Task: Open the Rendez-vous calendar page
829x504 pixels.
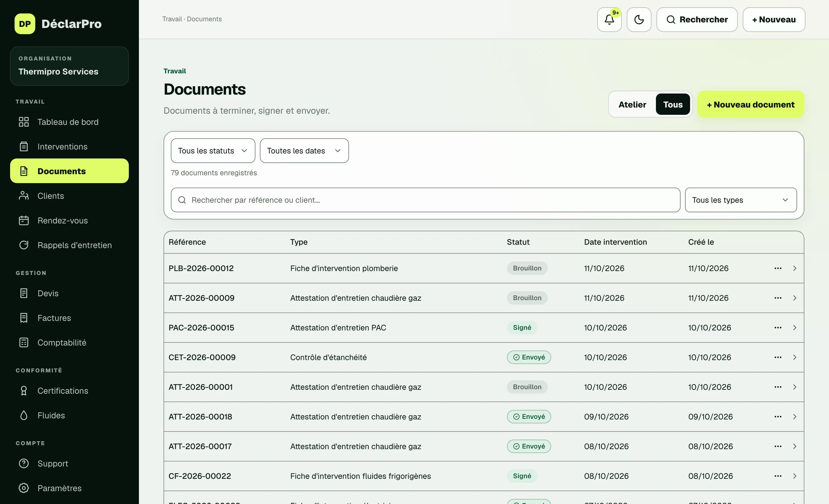Action: [69, 220]
